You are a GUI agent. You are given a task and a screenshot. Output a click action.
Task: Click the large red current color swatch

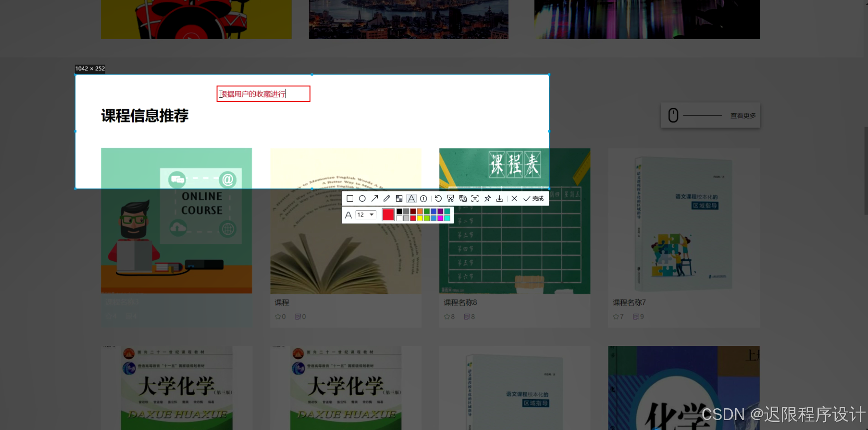click(388, 215)
